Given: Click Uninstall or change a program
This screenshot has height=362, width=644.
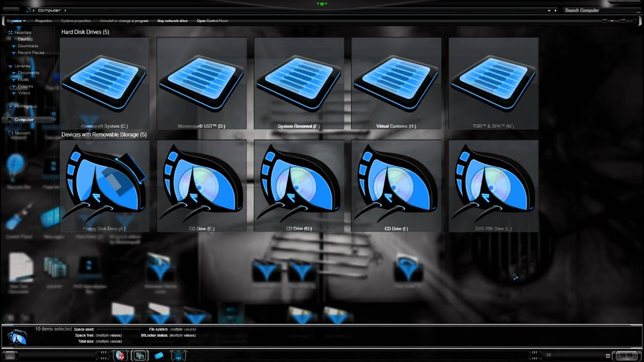Looking at the screenshot, I should (x=124, y=21).
